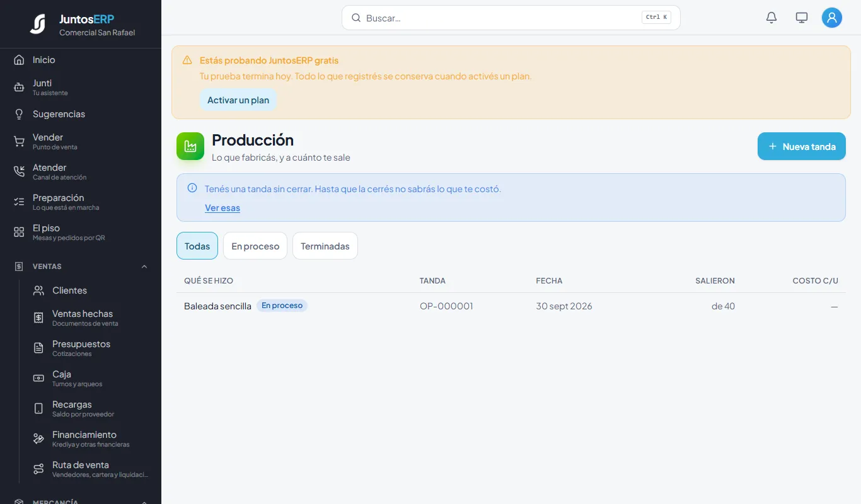This screenshot has width=861, height=504.
Task: Open Vender shopping cart item
Action: pos(81,141)
